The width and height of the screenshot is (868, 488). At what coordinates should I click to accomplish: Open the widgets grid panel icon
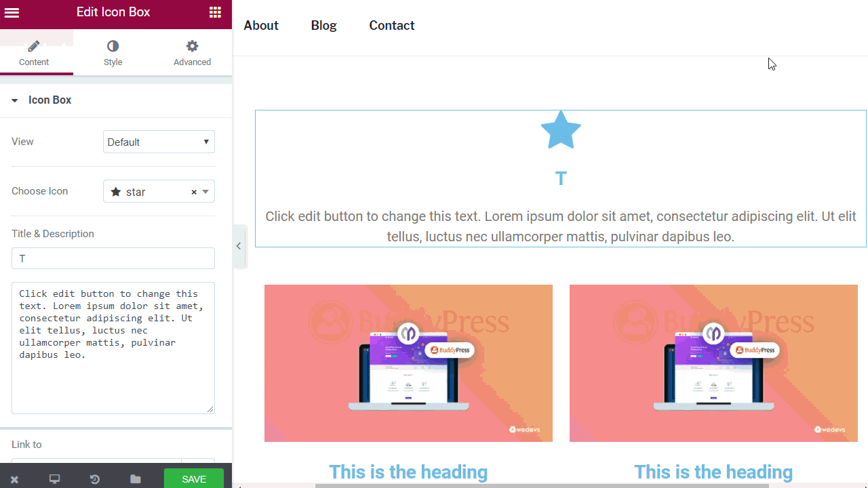[215, 12]
